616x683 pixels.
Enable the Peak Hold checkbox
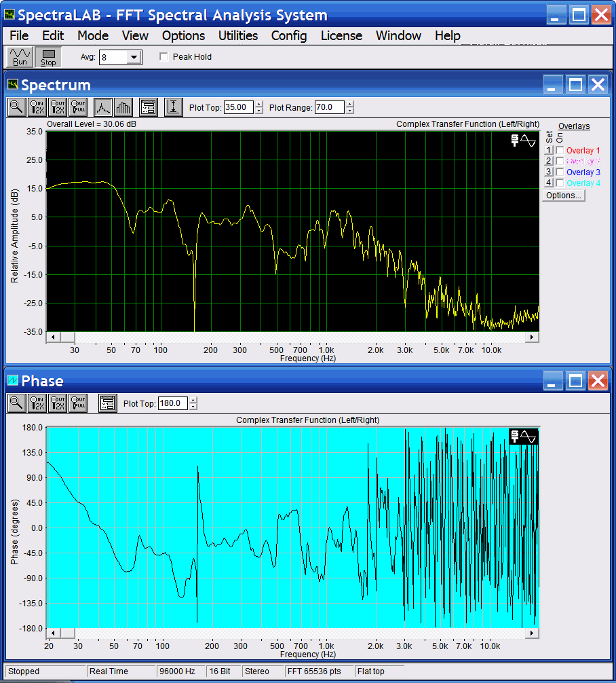pyautogui.click(x=163, y=57)
